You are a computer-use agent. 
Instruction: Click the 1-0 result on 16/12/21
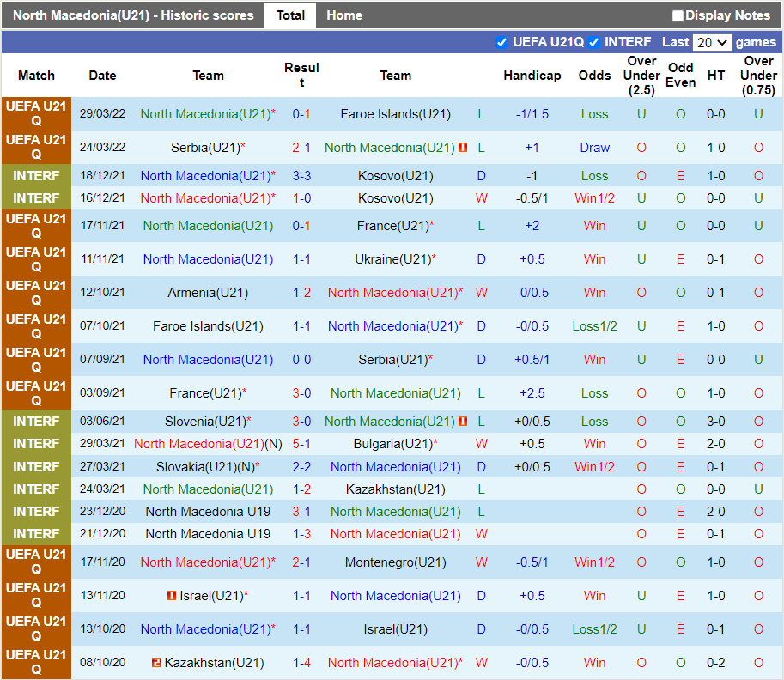point(301,198)
